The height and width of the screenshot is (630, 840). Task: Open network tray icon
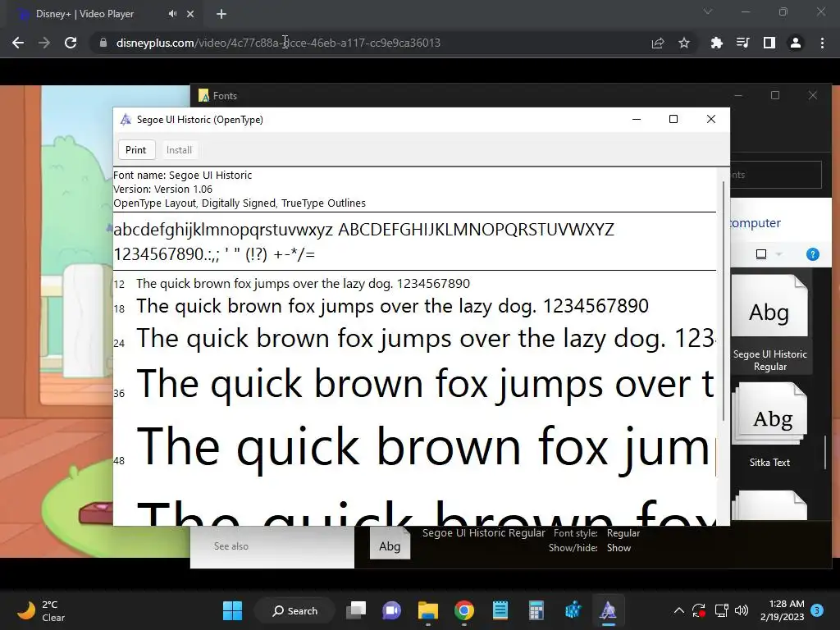(x=721, y=610)
